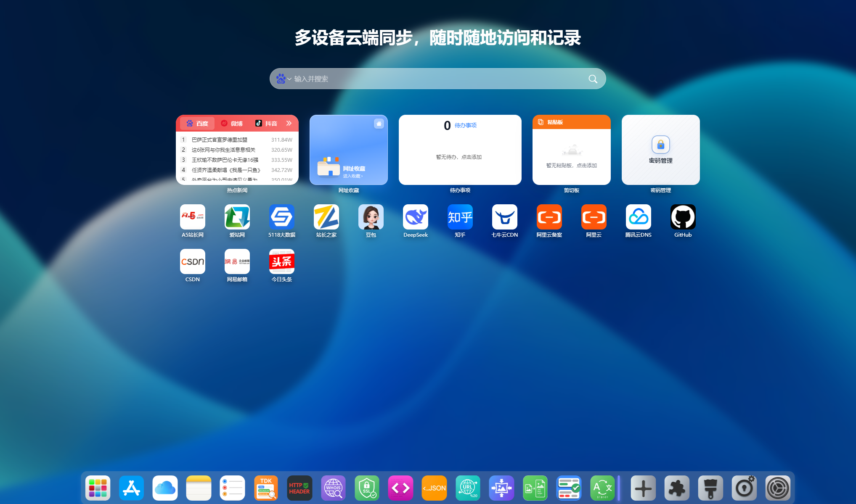Click 暂无待办，点击添加 to add todo
This screenshot has width=856, height=504.
[459, 157]
